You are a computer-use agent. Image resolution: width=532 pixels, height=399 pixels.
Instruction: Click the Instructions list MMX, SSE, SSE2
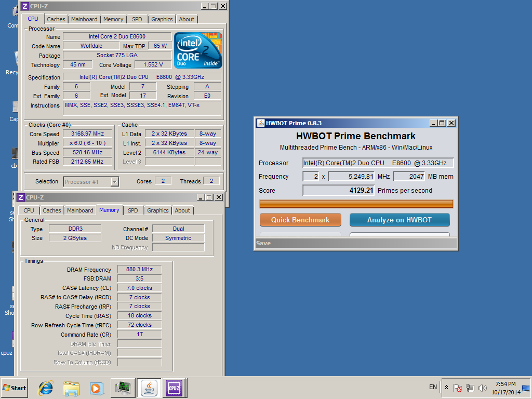point(142,108)
